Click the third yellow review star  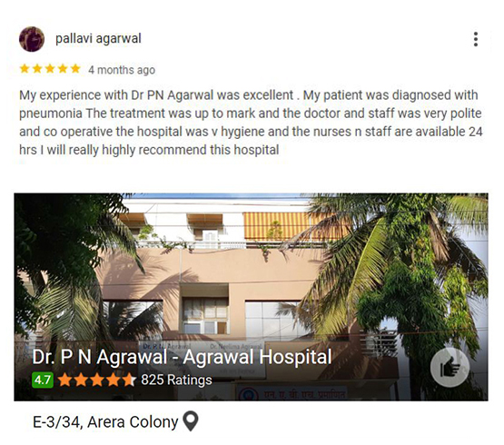click(x=50, y=69)
